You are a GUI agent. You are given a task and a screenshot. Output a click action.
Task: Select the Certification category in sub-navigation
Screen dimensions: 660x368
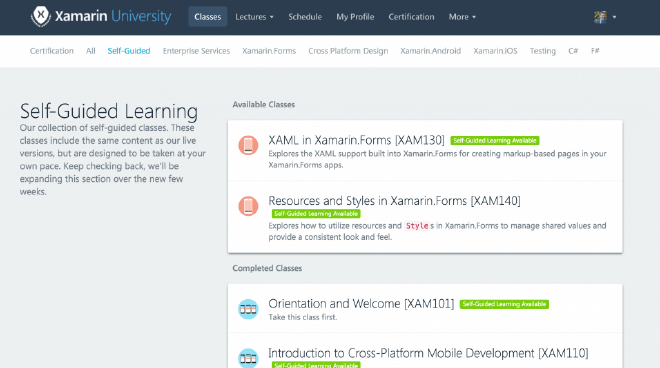pyautogui.click(x=51, y=51)
